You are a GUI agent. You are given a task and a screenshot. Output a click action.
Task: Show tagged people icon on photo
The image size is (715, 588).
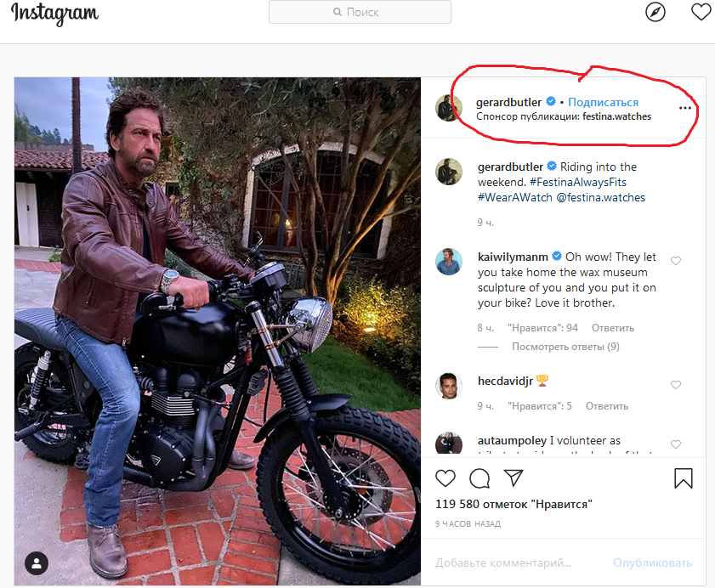37,563
